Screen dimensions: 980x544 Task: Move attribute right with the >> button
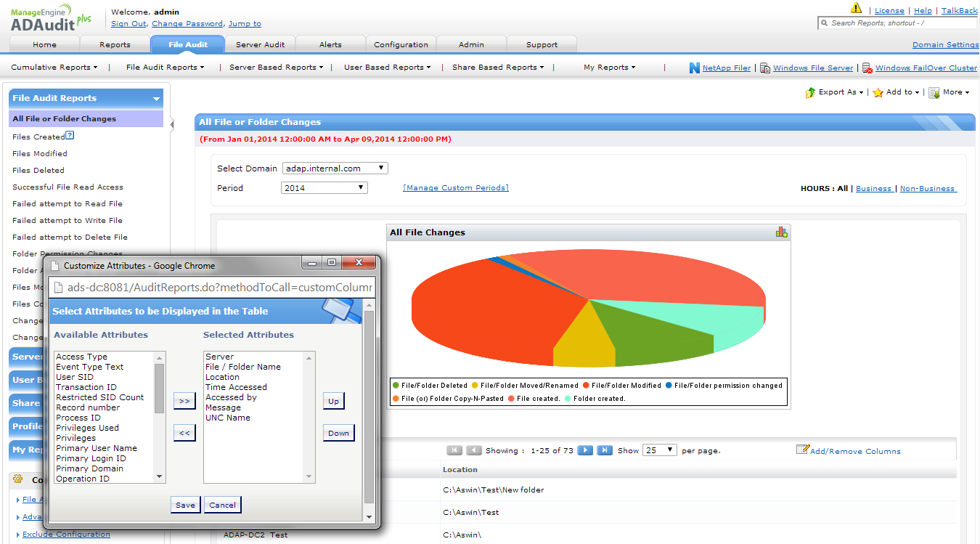184,401
